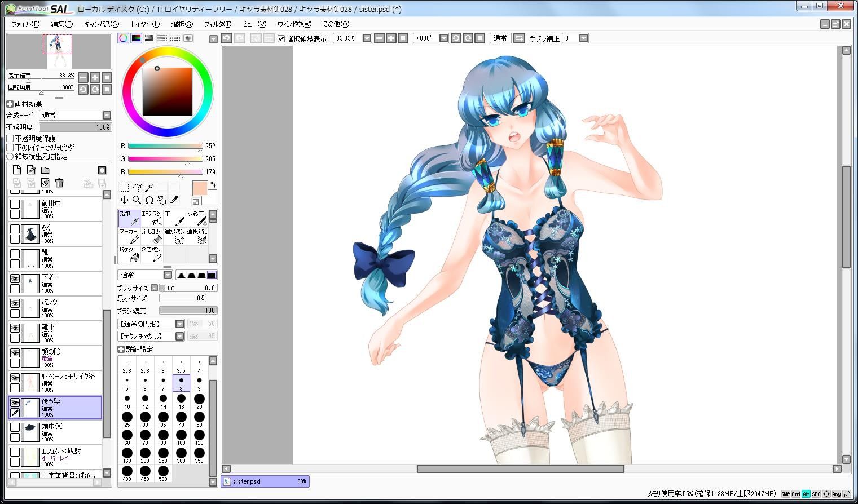Image resolution: width=858 pixels, height=504 pixels.
Task: Open the 通常の円形 brush shape dropdown
Action: pyautogui.click(x=151, y=324)
